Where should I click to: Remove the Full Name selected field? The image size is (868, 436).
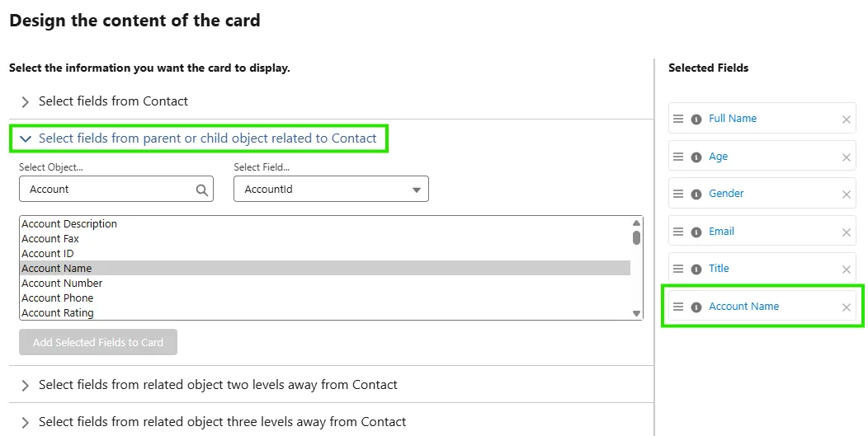pyautogui.click(x=846, y=120)
